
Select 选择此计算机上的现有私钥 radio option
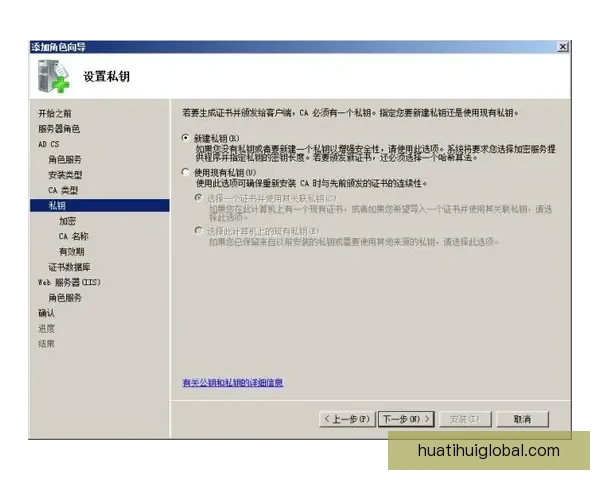coord(198,230)
